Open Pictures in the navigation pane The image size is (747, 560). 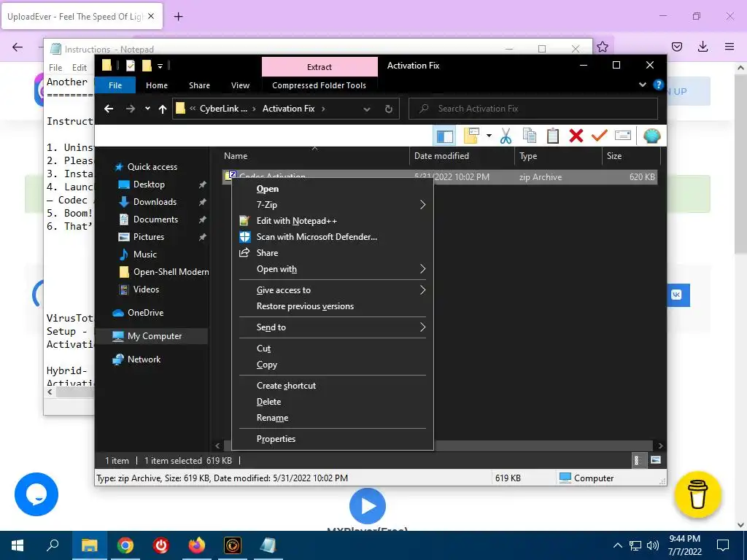(149, 237)
